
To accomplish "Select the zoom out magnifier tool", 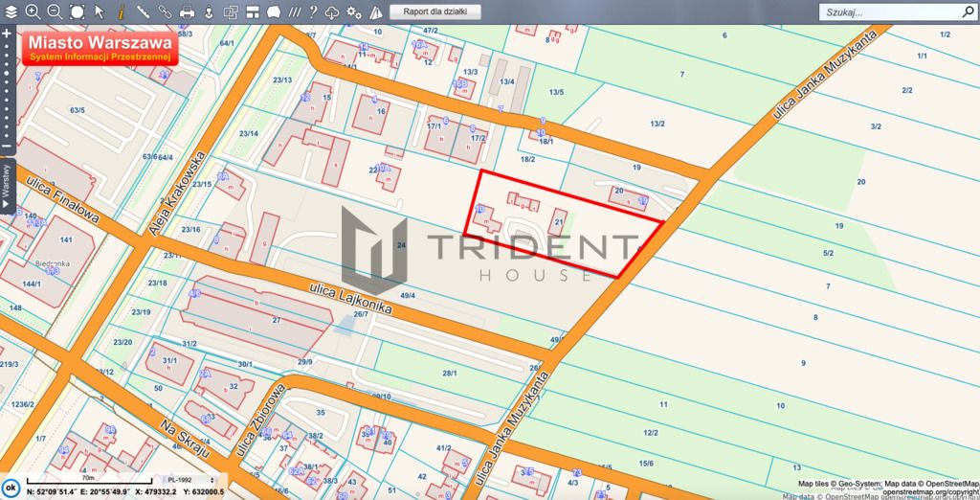I will pyautogui.click(x=55, y=11).
